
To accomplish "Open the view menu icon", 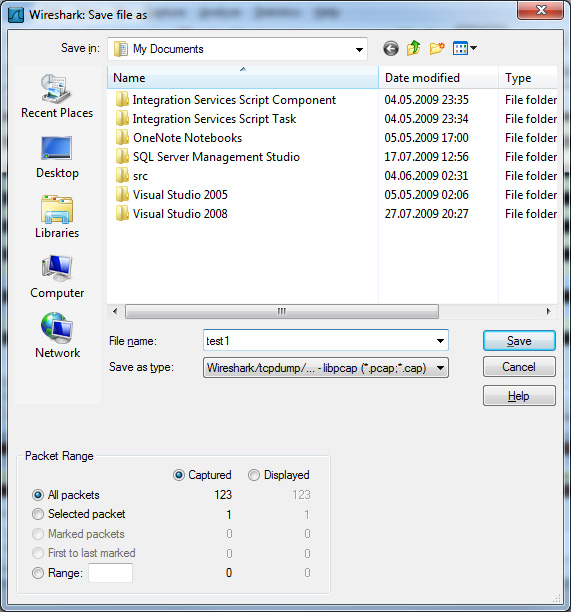I will [x=460, y=49].
